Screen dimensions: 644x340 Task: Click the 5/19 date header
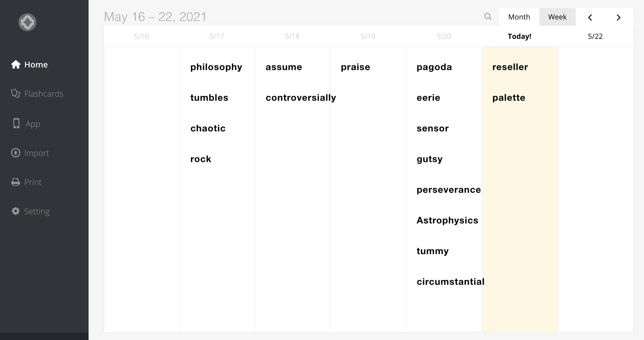368,36
